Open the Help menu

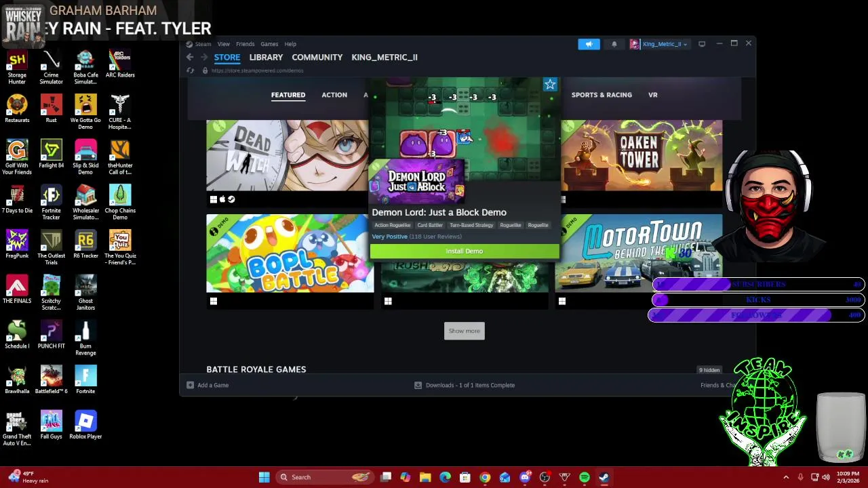tap(290, 44)
